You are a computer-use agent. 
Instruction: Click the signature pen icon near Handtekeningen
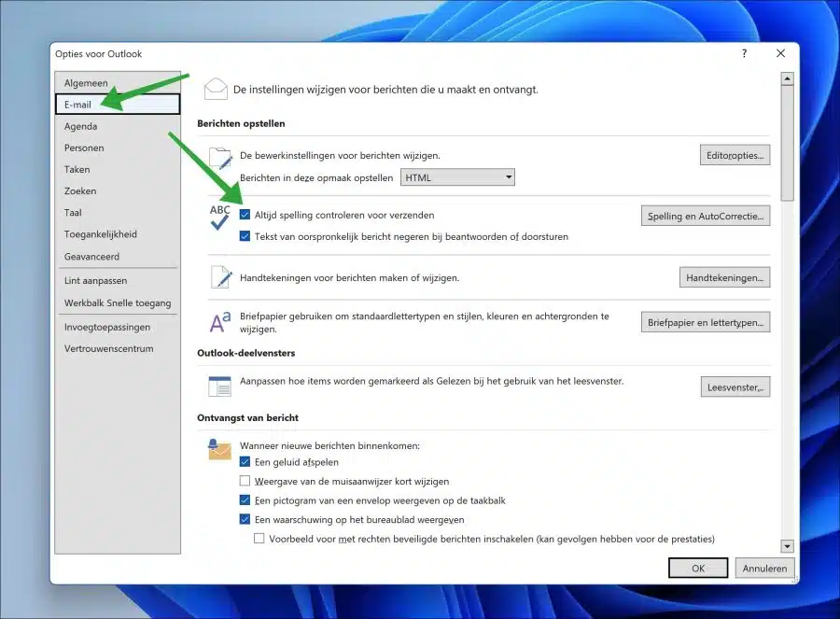[221, 277]
